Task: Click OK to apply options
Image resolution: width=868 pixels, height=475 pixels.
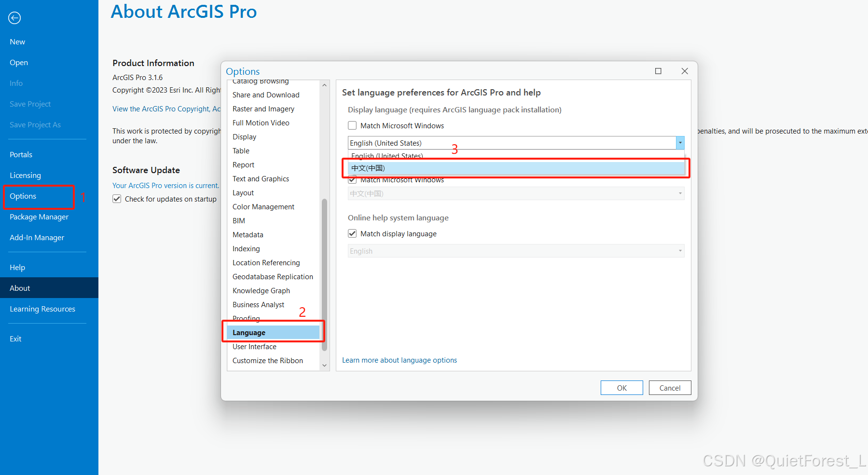Action: tap(621, 388)
